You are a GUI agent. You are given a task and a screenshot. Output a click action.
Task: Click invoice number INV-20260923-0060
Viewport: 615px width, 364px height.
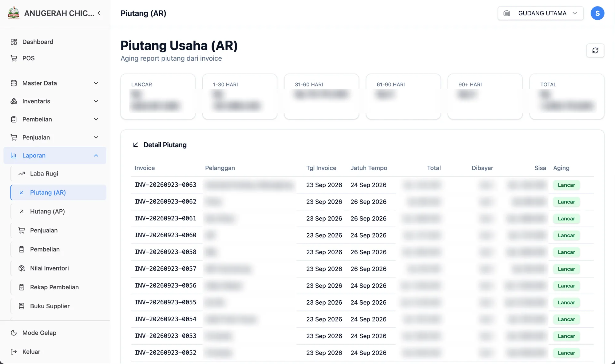click(x=165, y=235)
